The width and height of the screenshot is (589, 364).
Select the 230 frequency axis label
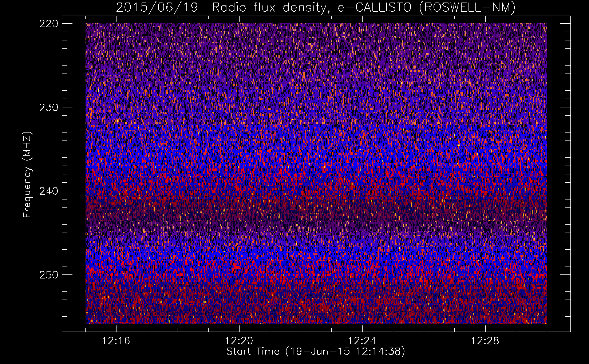coord(48,107)
